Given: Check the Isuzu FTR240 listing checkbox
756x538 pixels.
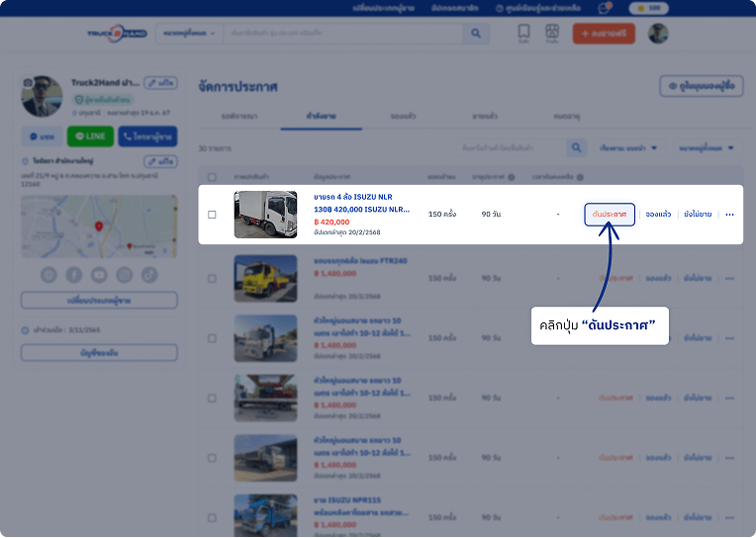Looking at the screenshot, I should (x=212, y=278).
